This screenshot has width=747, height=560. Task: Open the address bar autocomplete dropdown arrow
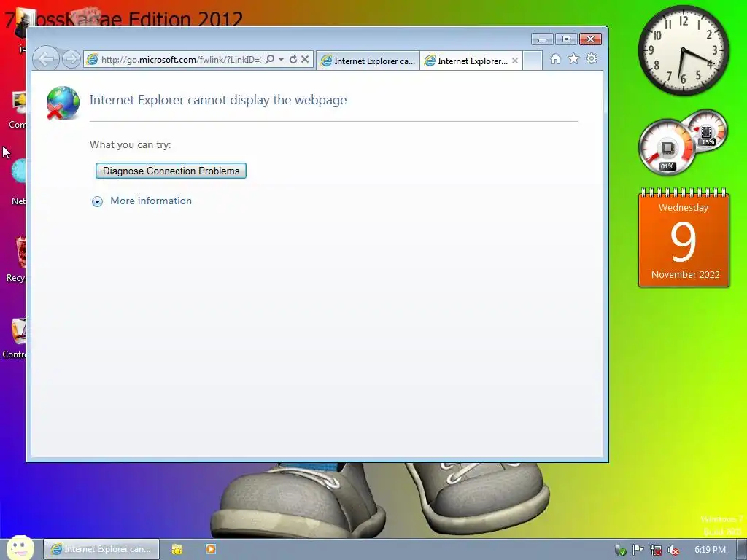point(281,60)
